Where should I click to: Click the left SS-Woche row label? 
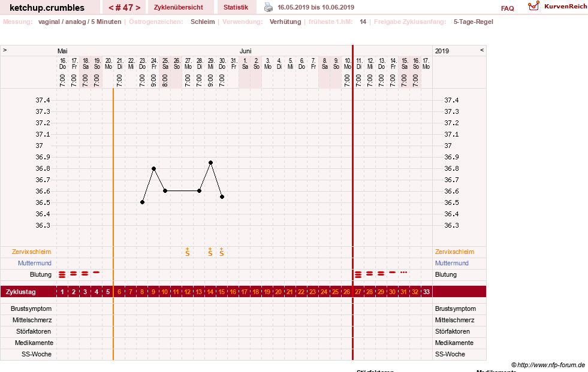(37, 354)
